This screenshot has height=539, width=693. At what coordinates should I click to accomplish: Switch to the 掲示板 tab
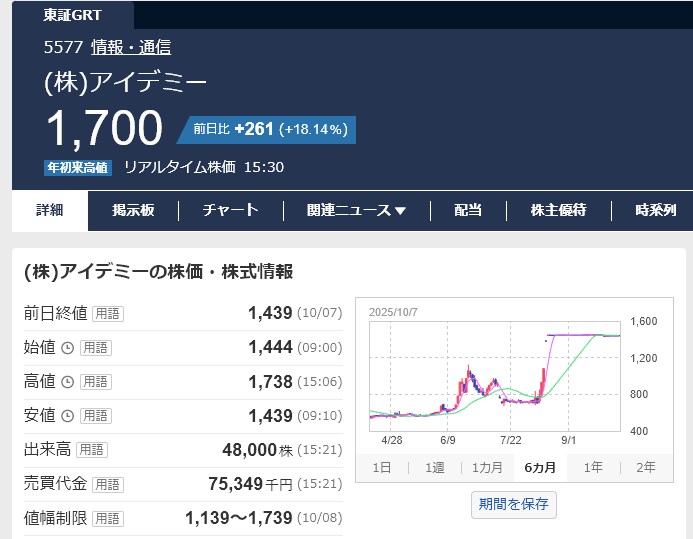(133, 210)
